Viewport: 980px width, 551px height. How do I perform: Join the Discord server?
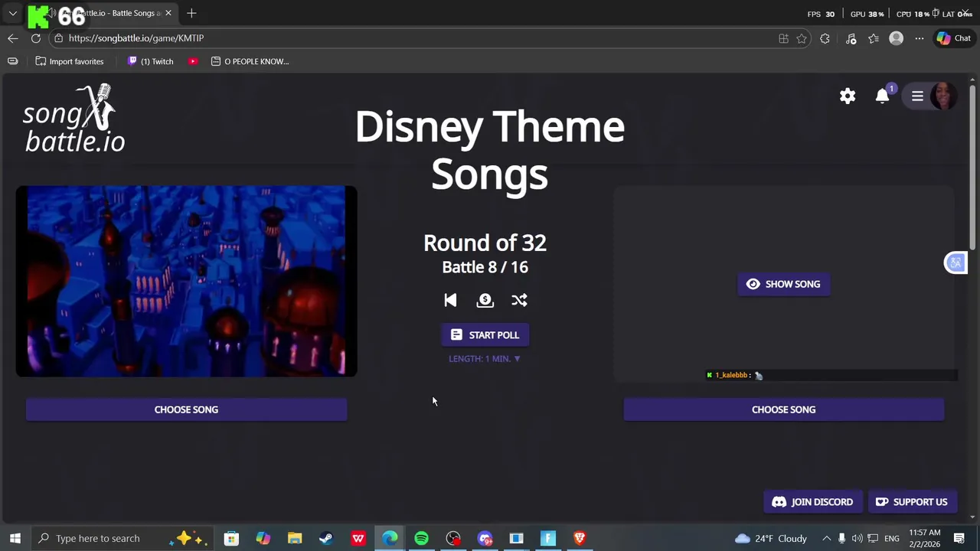(812, 502)
